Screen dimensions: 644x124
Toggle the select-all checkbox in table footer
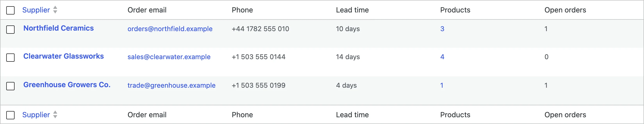[x=10, y=115]
